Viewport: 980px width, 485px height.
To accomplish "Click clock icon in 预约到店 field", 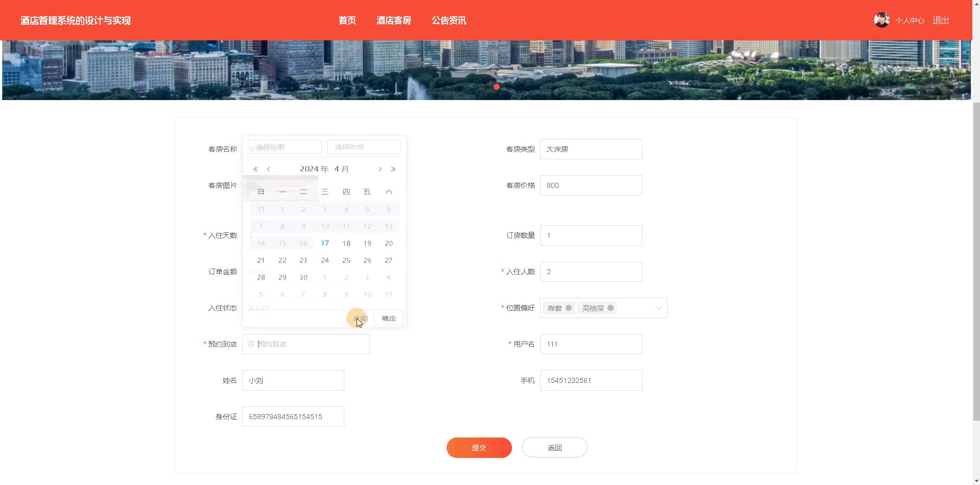I will click(x=251, y=344).
